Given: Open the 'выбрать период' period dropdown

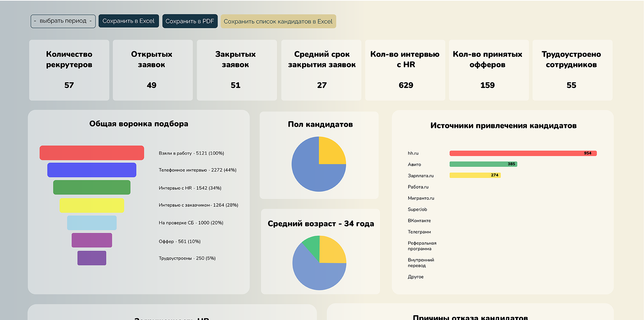Looking at the screenshot, I should click(63, 21).
